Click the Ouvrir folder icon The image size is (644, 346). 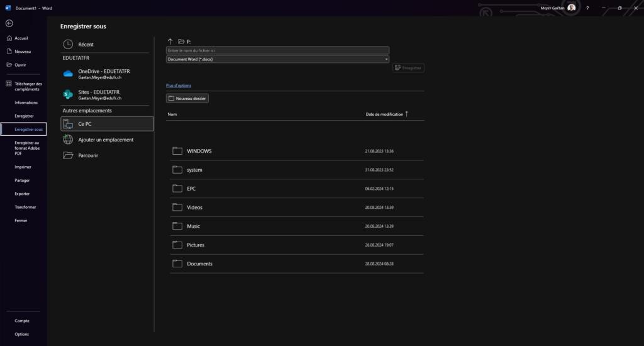click(9, 65)
